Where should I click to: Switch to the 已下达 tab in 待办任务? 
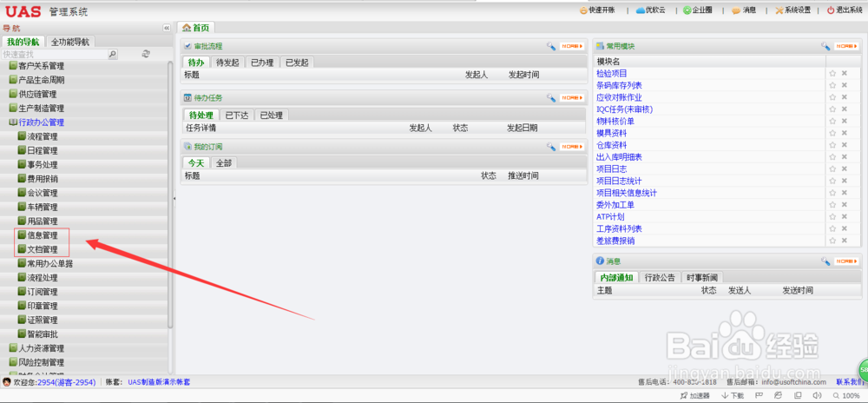point(237,116)
